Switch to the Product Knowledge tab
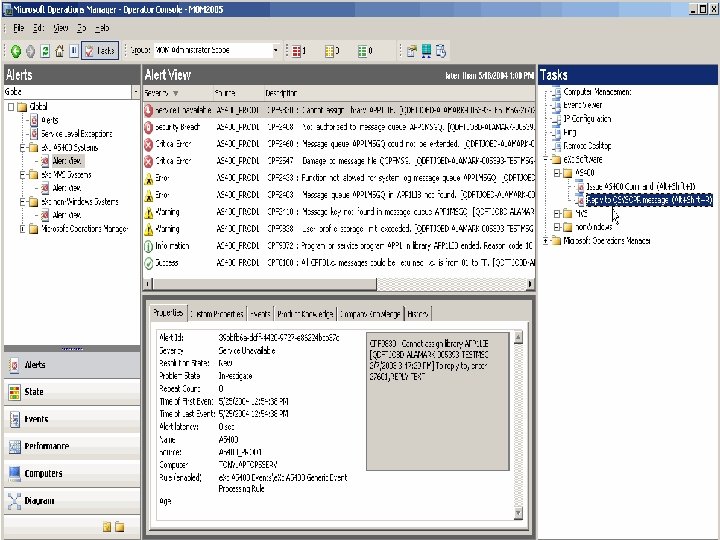The image size is (720, 540). 305,314
